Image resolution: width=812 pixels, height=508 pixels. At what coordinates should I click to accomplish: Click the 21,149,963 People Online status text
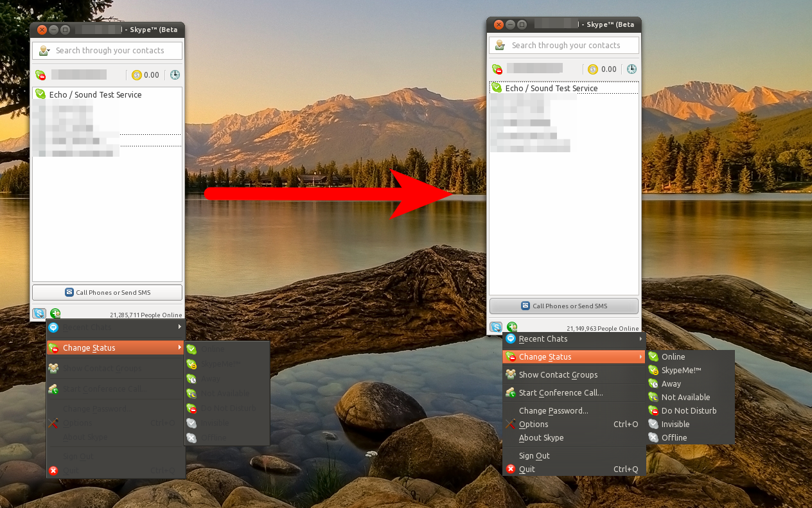(x=603, y=328)
